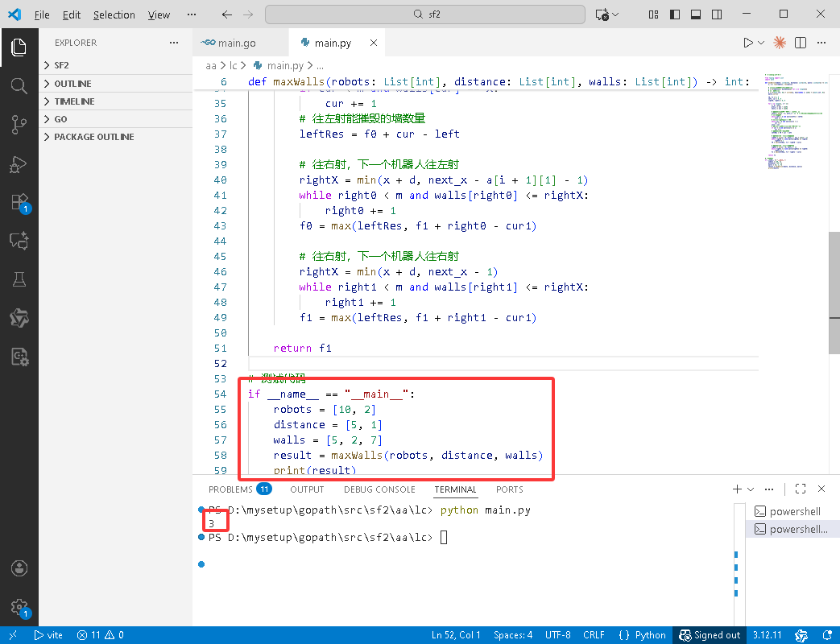Open the Testing flask icon view
The height and width of the screenshot is (644, 840).
(19, 279)
